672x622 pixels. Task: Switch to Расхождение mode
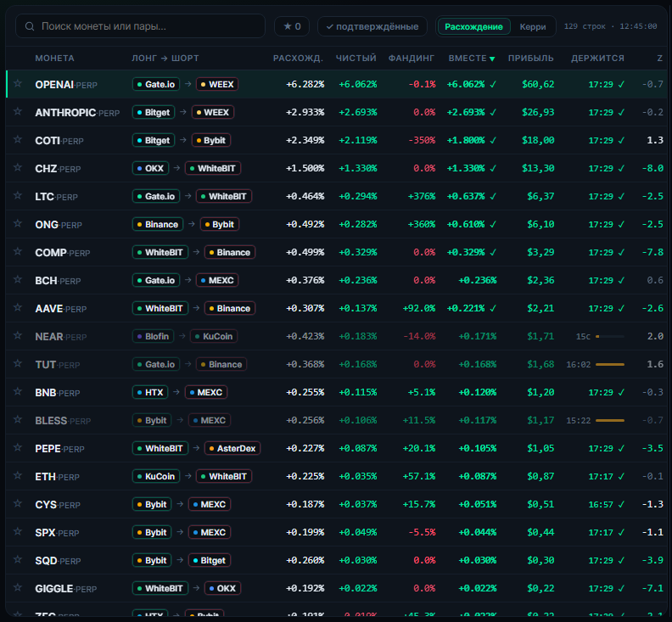tap(473, 26)
